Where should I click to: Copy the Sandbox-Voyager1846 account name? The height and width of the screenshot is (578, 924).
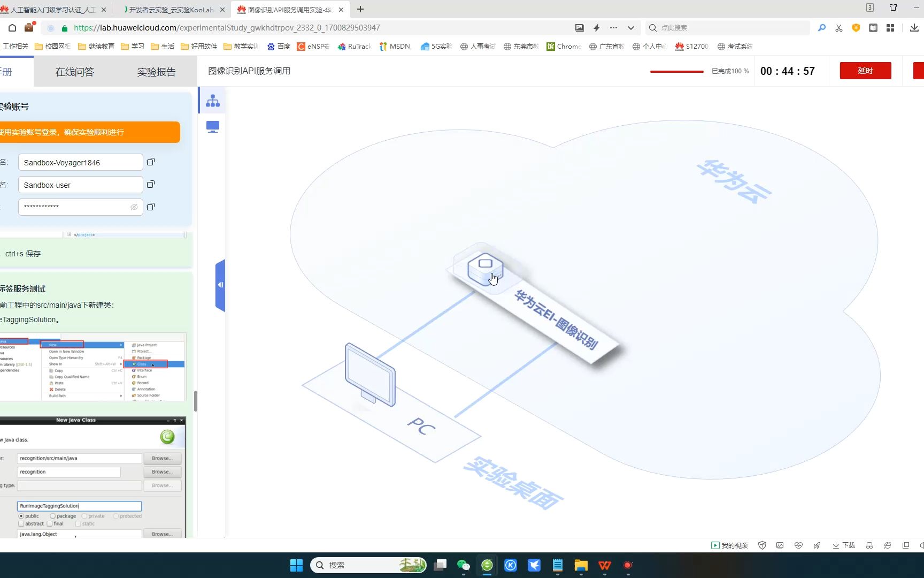pos(151,162)
